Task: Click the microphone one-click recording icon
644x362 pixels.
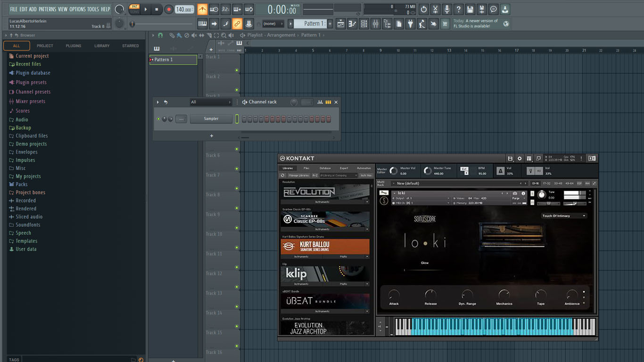Action: 447,9
